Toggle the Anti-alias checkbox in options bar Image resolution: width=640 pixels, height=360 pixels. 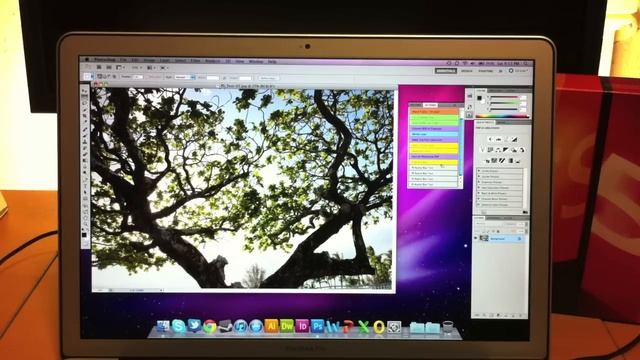154,77
